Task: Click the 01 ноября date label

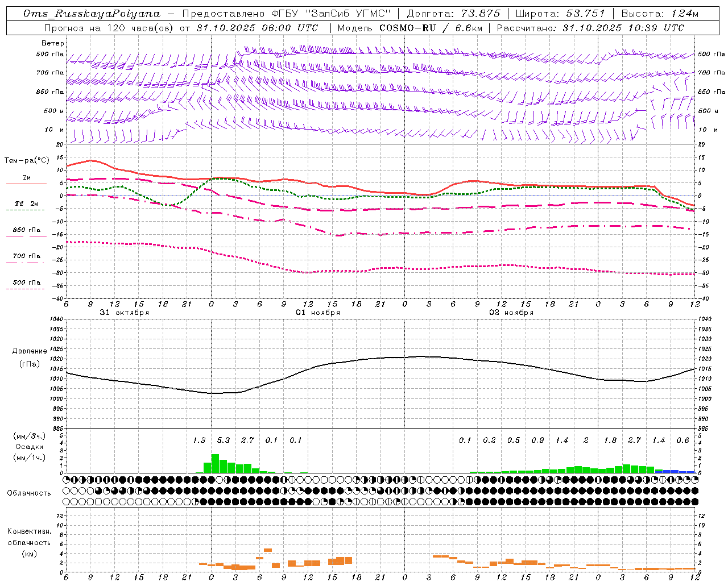Action: [x=318, y=313]
